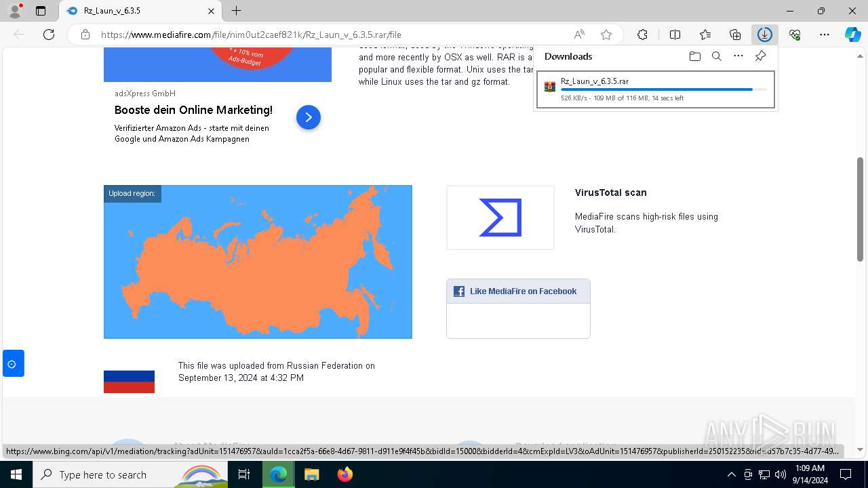Screen dimensions: 868x488
Task: Refresh the current page
Action: [49, 35]
